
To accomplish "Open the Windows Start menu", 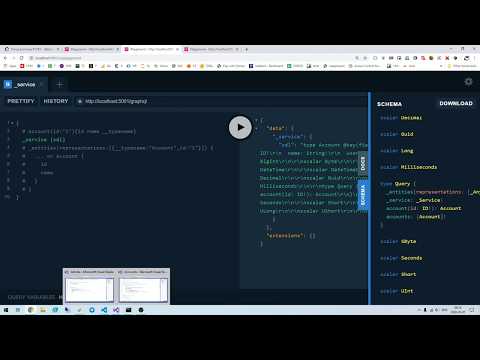I will tap(6, 310).
